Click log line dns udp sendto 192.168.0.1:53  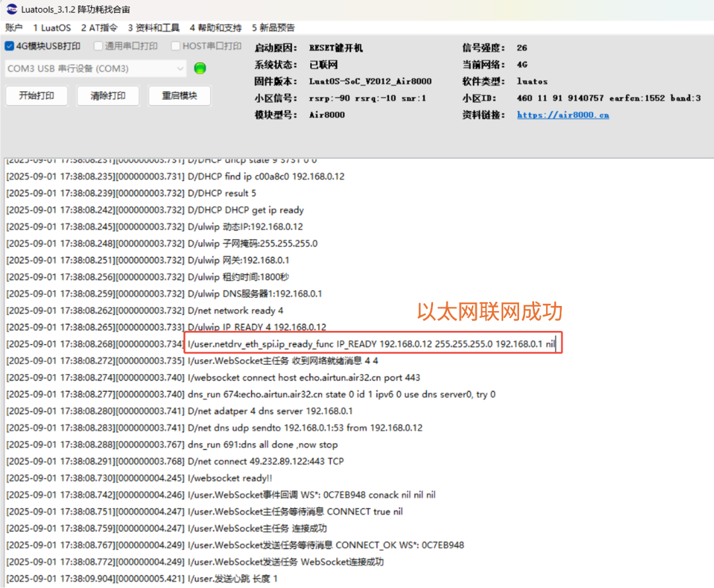pos(214,428)
